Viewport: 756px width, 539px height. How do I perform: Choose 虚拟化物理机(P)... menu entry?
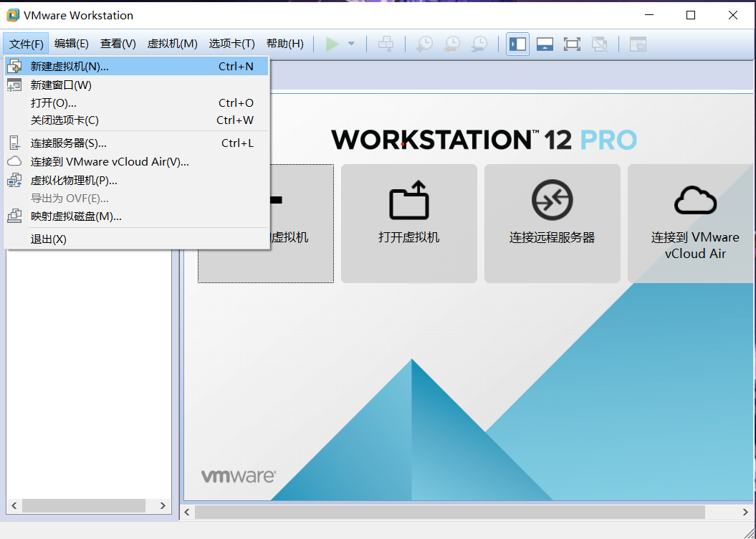136,181
